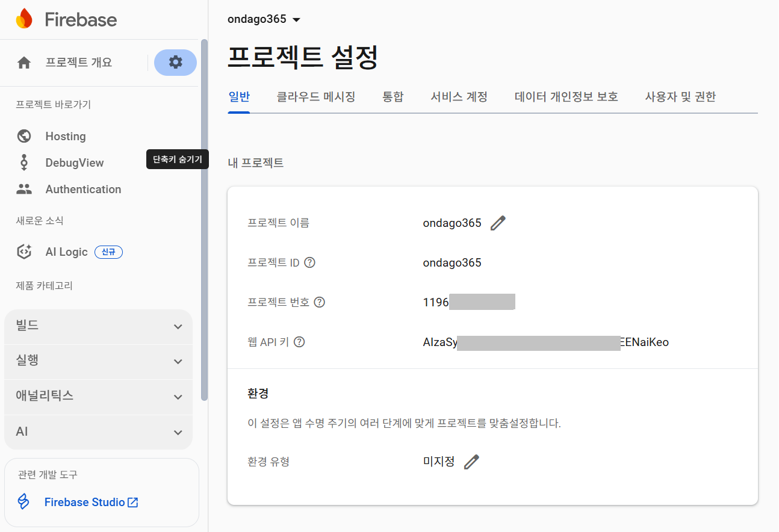Open the ondago365 project selector dropdown
This screenshot has width=779, height=532.
[264, 19]
